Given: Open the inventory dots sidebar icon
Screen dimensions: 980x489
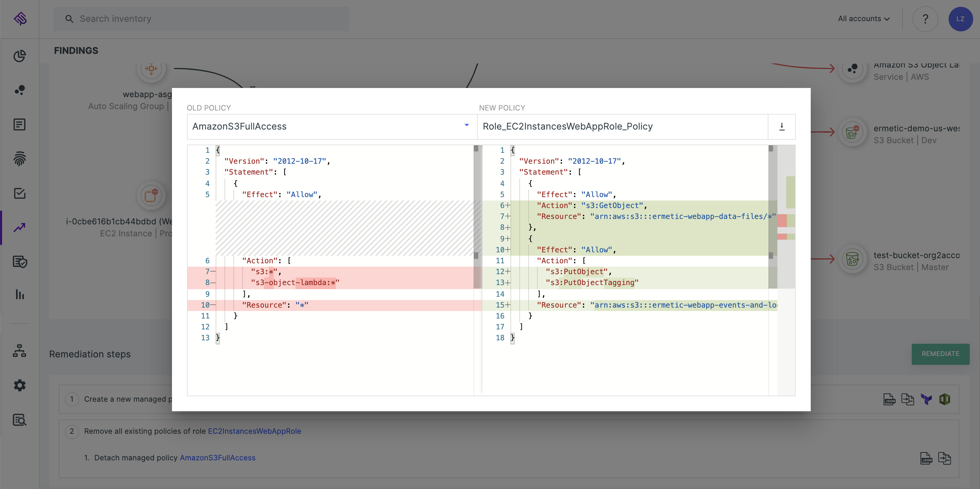Looking at the screenshot, I should (19, 90).
